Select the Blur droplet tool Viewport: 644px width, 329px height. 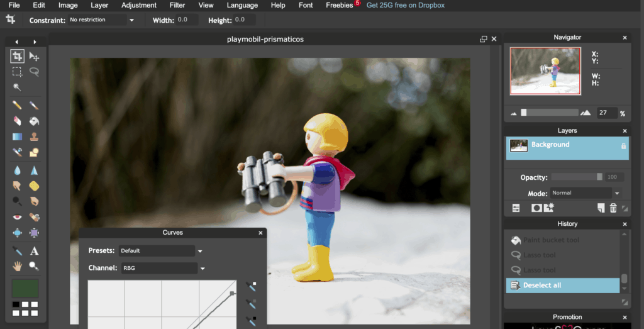(x=17, y=170)
